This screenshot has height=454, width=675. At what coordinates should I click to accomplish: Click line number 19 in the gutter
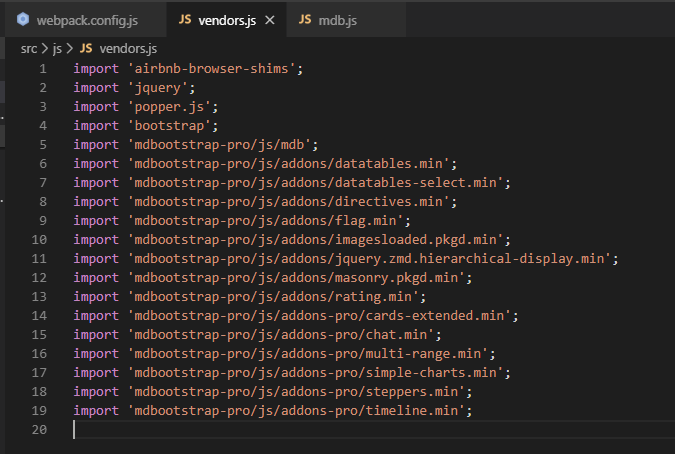pos(39,411)
